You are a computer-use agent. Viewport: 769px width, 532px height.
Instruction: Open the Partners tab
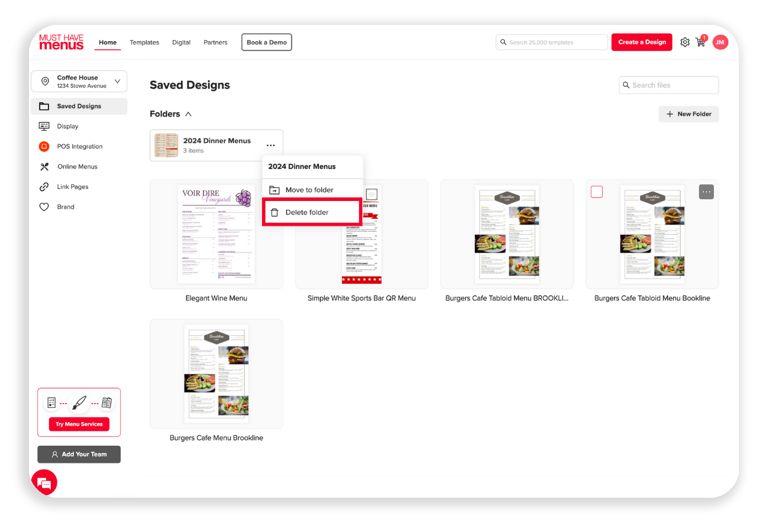tap(215, 43)
